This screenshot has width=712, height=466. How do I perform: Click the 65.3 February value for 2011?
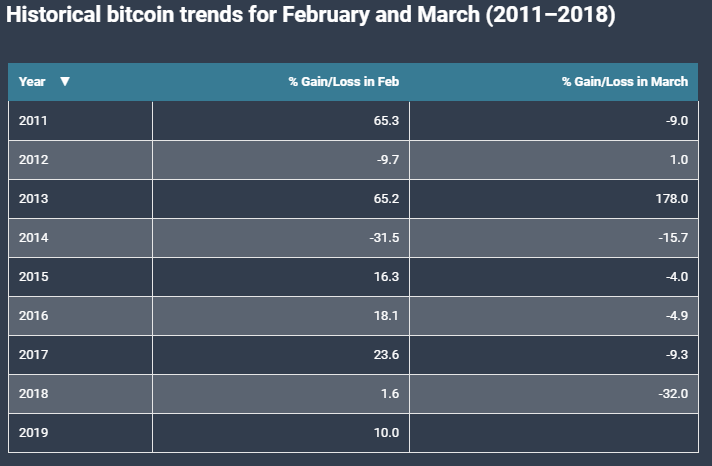(387, 121)
